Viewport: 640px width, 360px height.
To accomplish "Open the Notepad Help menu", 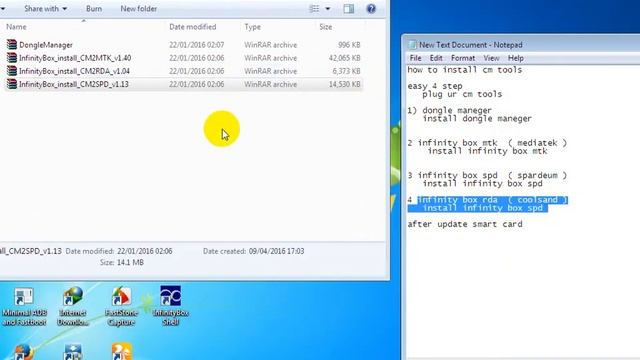I will coord(516,58).
